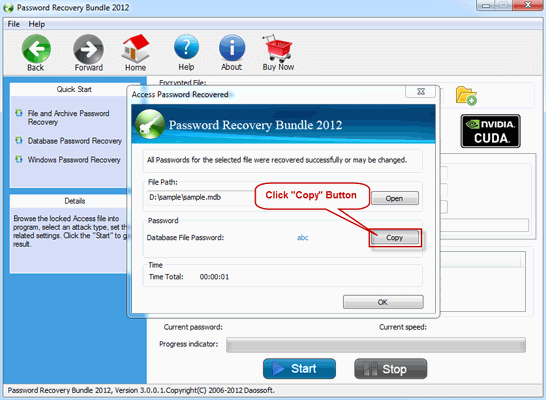Close the Access Password Recovered dialog
This screenshot has width=546, height=400.
(x=421, y=92)
